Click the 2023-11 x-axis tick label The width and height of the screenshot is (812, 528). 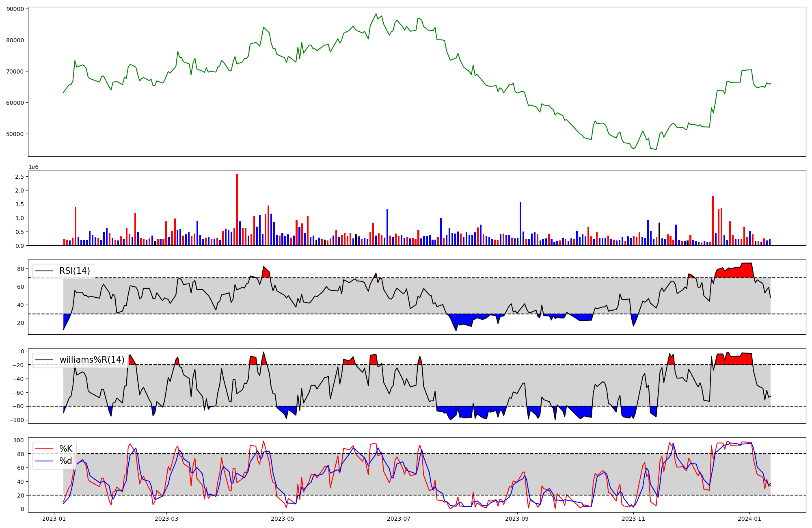pos(633,519)
